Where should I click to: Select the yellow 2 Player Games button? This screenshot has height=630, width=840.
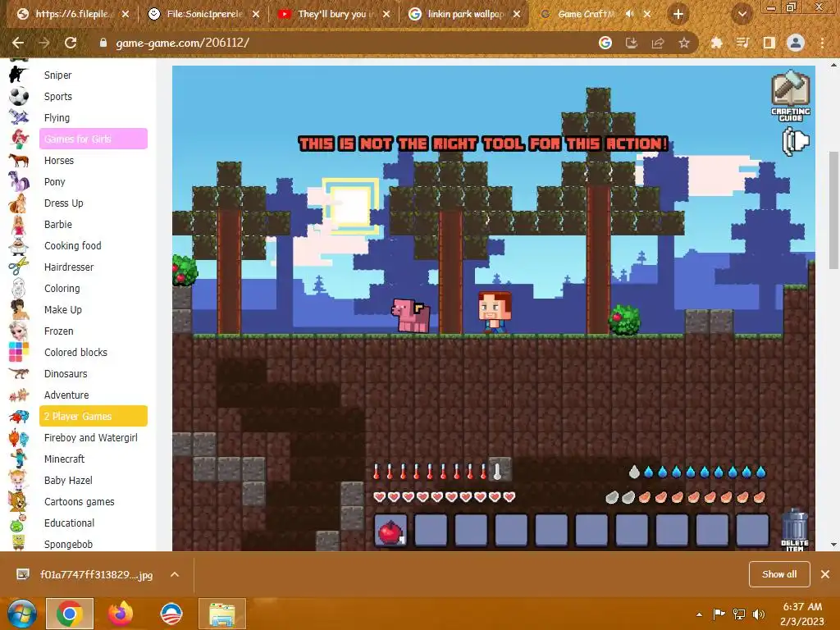94,416
